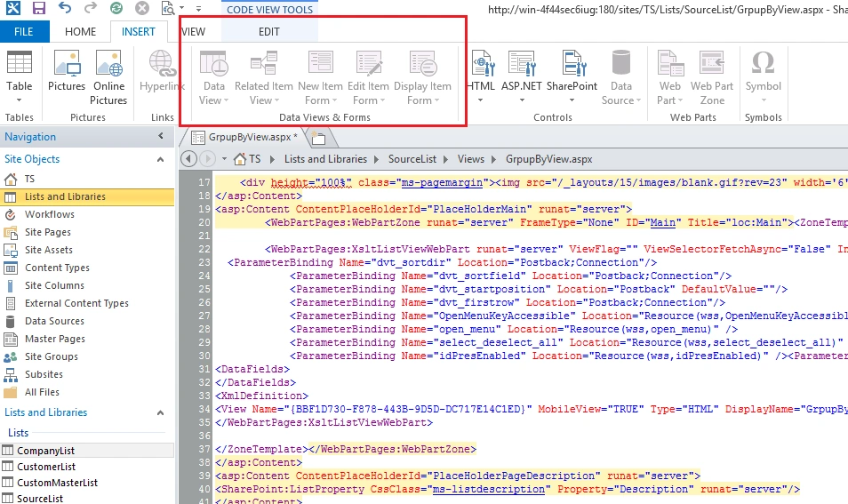848x504 pixels.
Task: Collapse the Lists and Libraries section
Action: (160, 412)
